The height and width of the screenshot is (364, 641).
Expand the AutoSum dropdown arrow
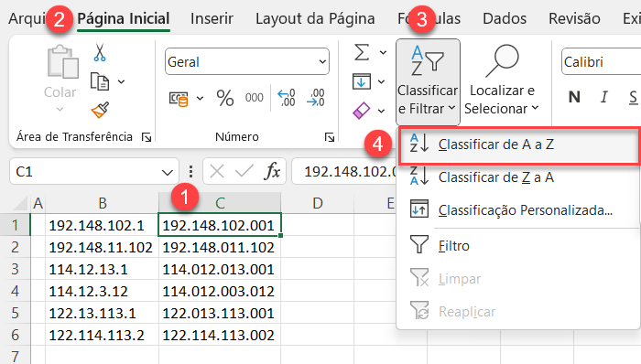point(383,53)
